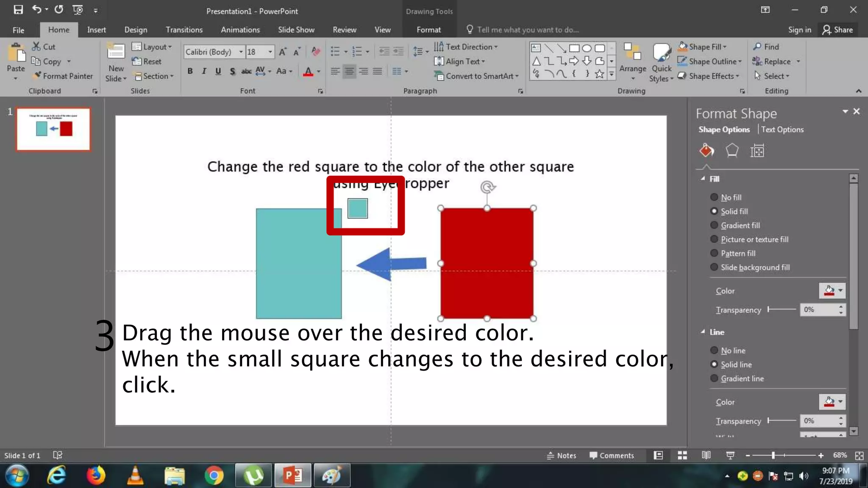Align text to the left
The width and height of the screenshot is (868, 488).
pos(335,71)
